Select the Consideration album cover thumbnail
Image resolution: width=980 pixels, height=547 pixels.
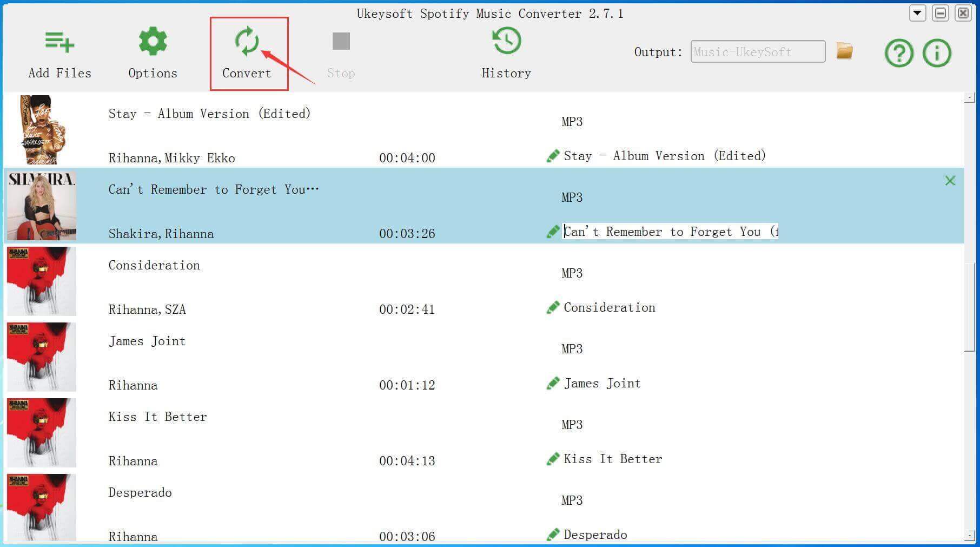tap(41, 281)
